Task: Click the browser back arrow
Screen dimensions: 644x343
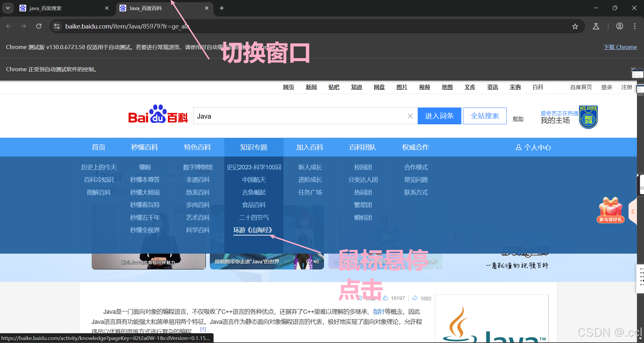Action: click(9, 26)
